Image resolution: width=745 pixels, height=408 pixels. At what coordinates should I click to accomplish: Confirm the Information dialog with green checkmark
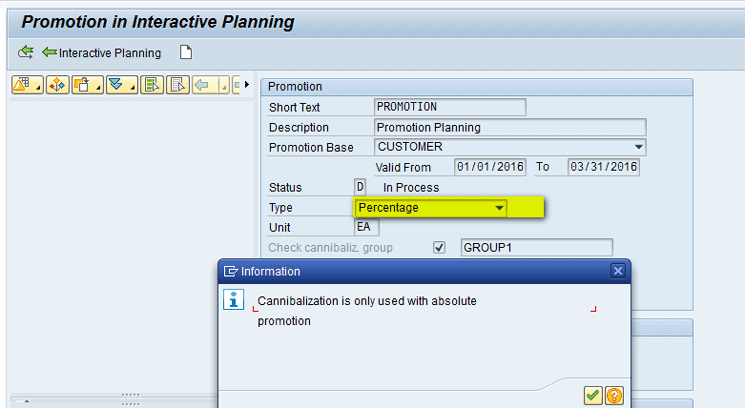click(593, 395)
